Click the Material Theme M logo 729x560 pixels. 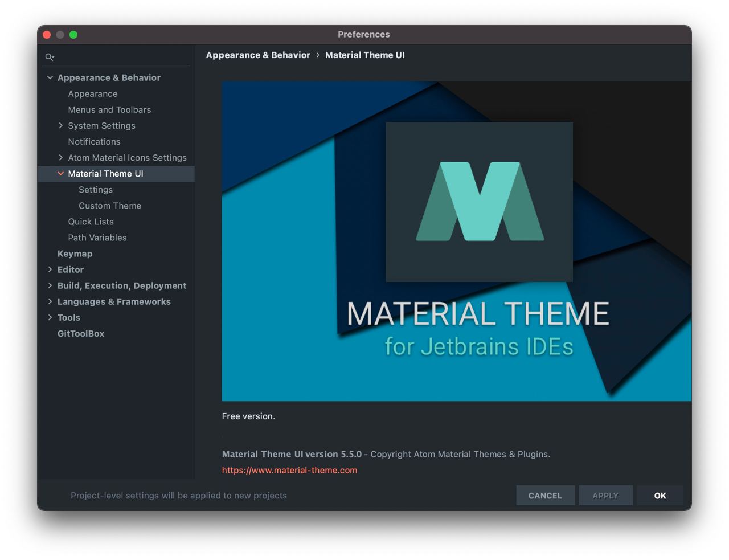(480, 202)
